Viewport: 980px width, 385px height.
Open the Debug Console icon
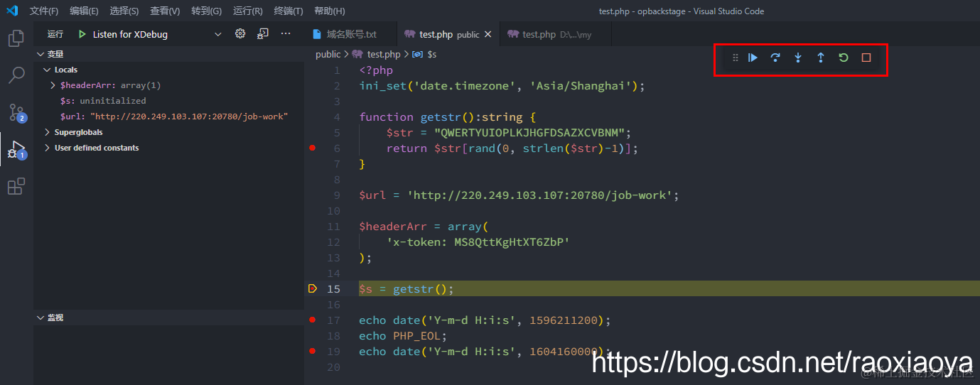coord(263,33)
